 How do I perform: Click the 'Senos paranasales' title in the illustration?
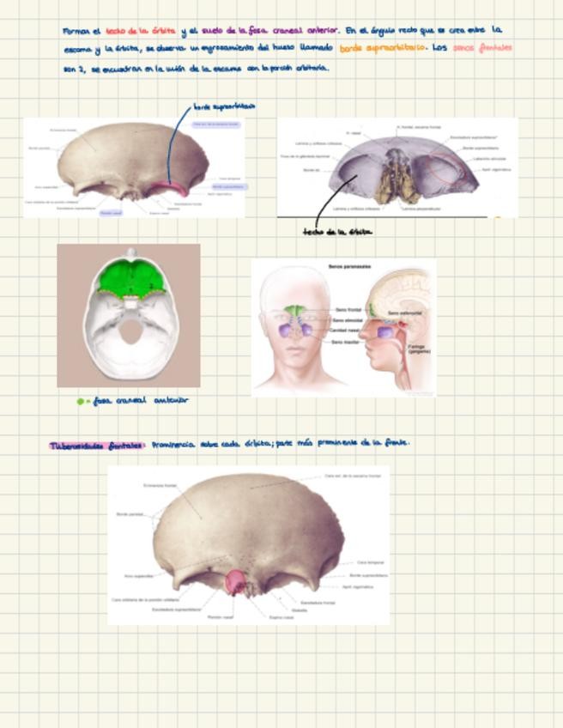point(349,266)
